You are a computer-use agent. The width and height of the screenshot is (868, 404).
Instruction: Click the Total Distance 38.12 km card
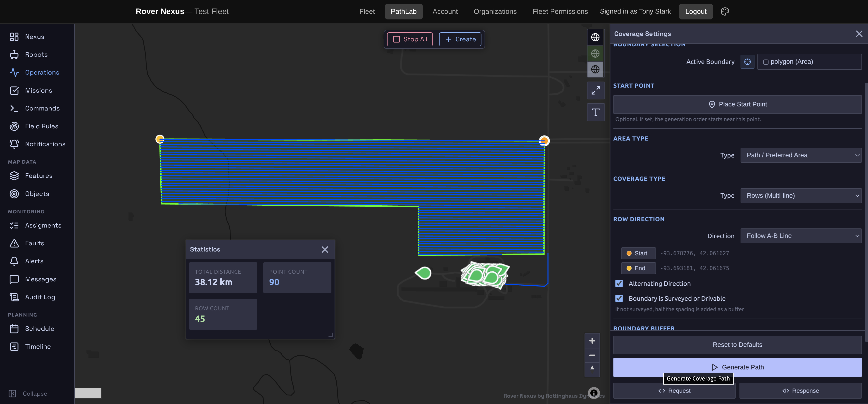tap(223, 278)
